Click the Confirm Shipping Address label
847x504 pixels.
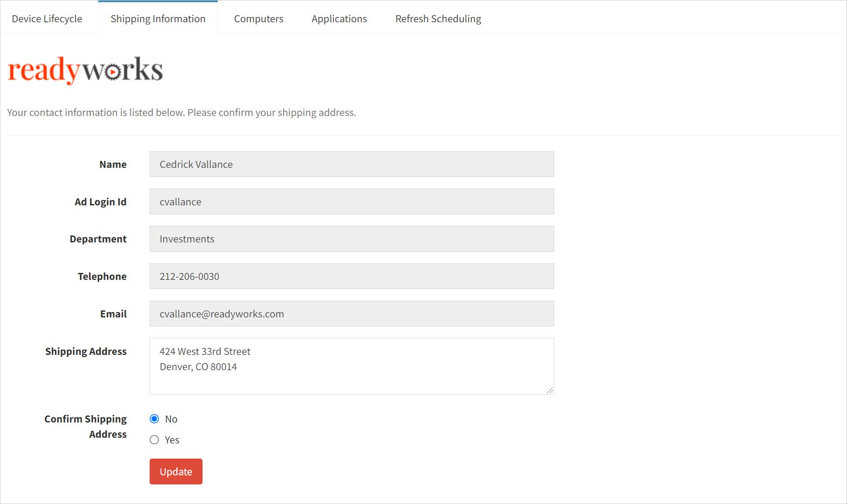click(x=86, y=426)
